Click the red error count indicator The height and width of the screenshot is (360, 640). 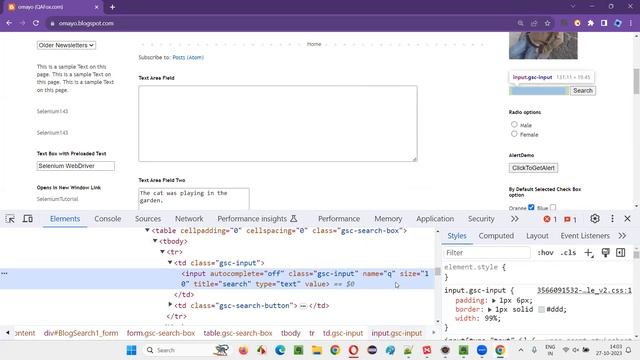click(x=550, y=219)
